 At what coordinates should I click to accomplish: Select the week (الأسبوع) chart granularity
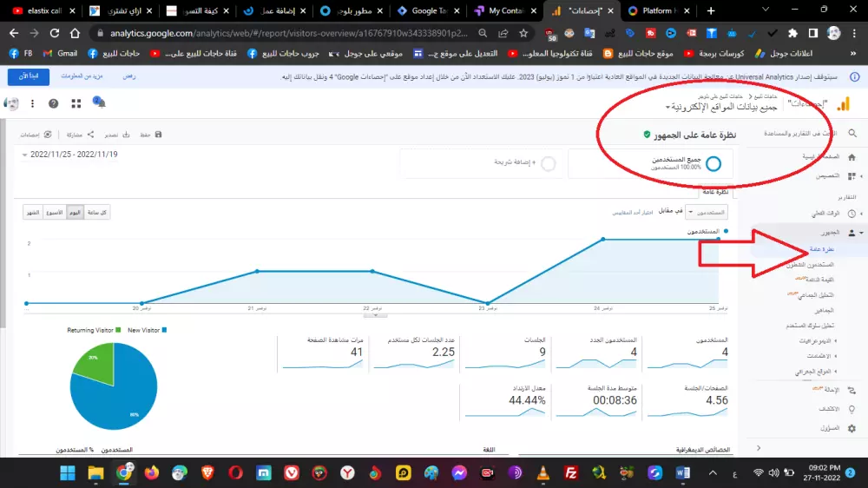click(x=54, y=212)
